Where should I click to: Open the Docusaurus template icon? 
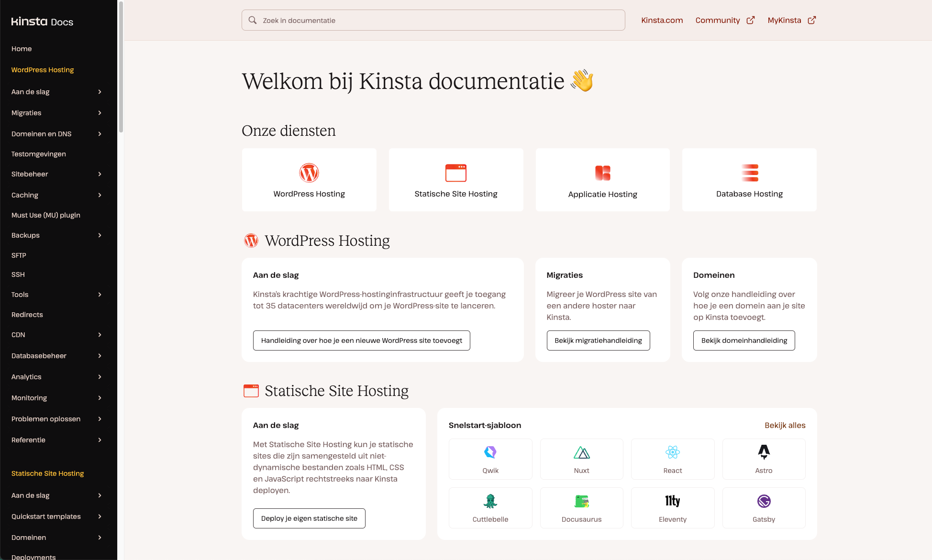(x=581, y=501)
